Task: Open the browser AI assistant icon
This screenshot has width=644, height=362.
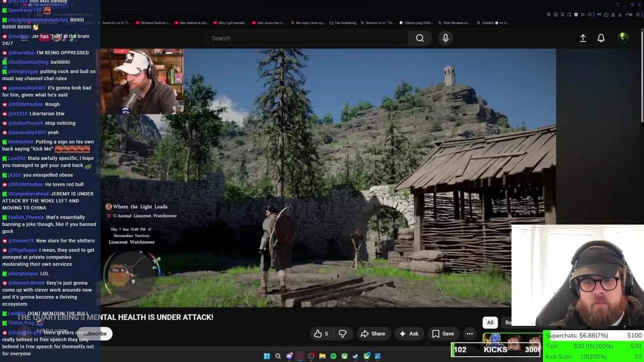Action: 629,15
